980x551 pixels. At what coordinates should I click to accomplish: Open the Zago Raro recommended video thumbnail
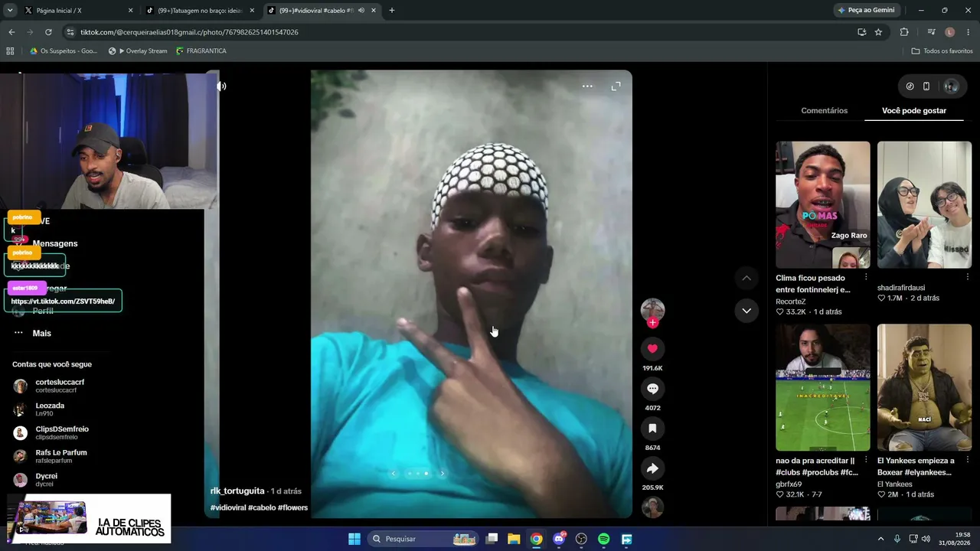(x=823, y=205)
